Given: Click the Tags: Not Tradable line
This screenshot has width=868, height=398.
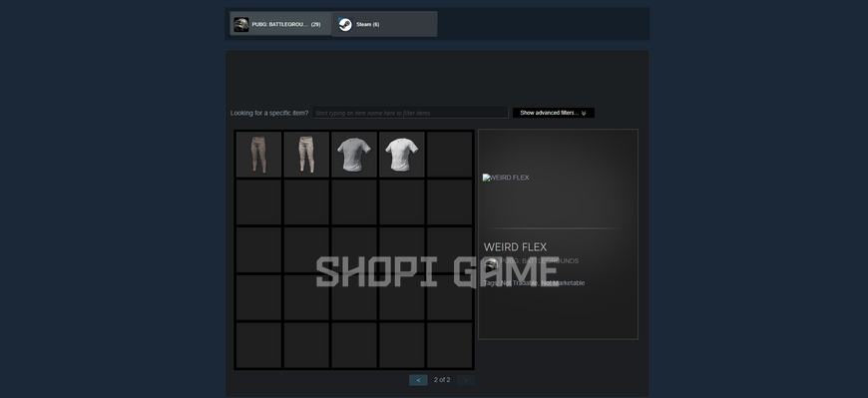Looking at the screenshot, I should click(x=534, y=283).
